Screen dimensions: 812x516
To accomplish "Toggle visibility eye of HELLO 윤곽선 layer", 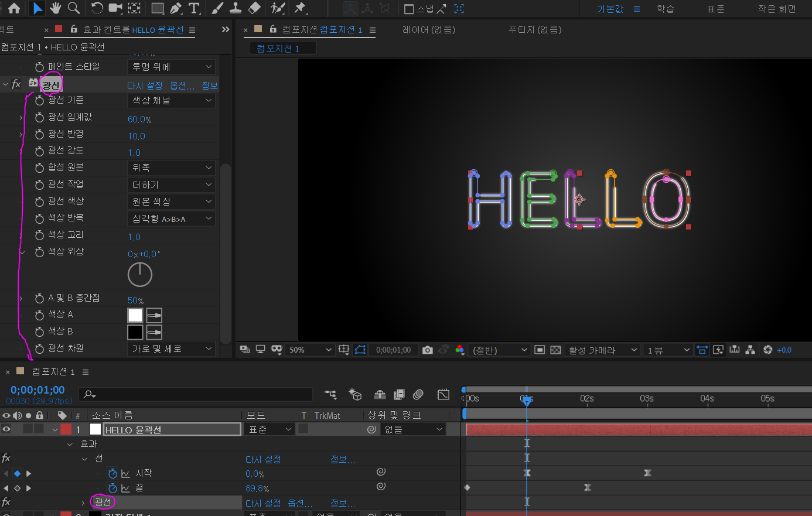I will (6, 429).
